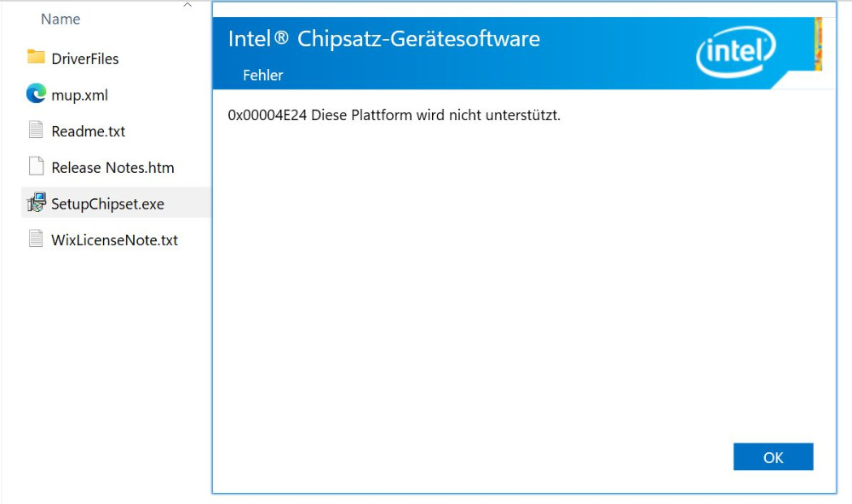
Task: Select the WixLicenseNote.txt file name
Action: point(114,240)
